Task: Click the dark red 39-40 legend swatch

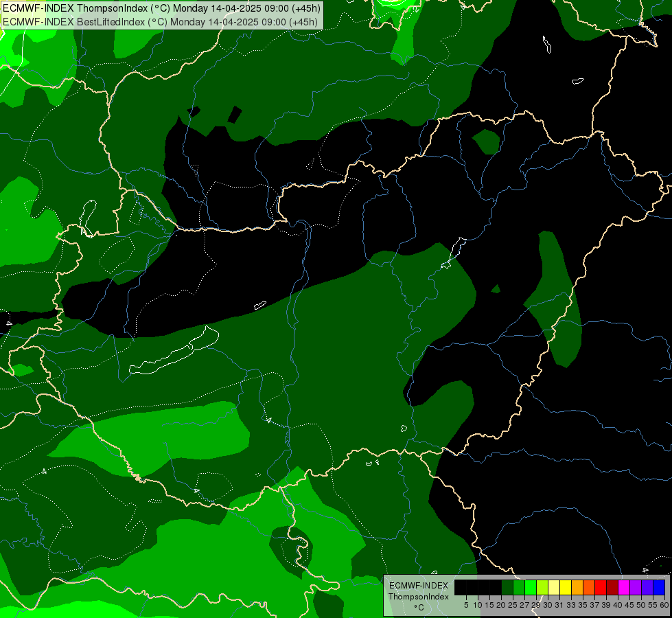Action: (612, 587)
